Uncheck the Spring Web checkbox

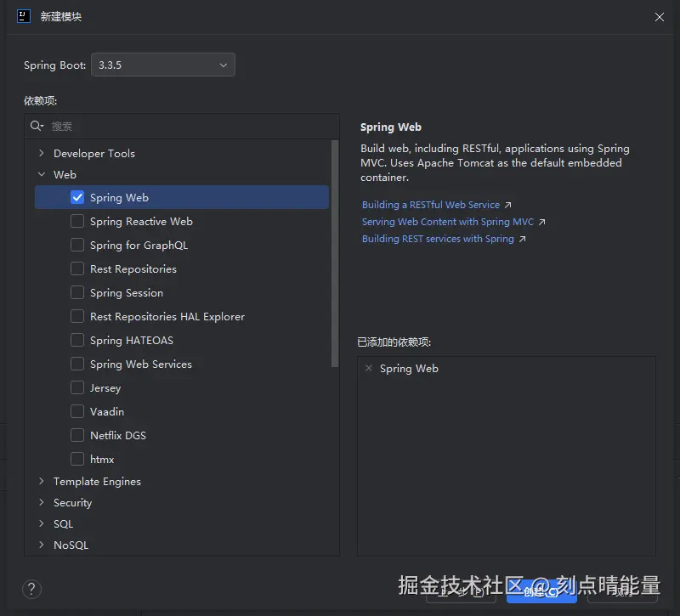click(x=77, y=197)
